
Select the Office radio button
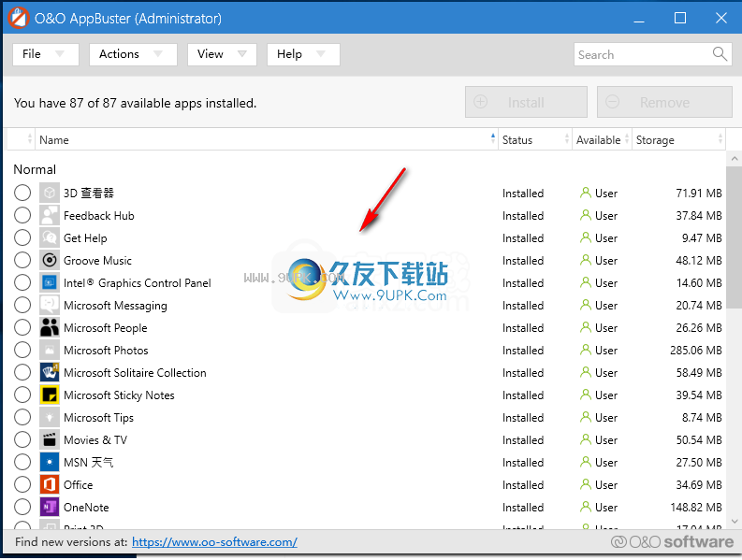tap(22, 485)
